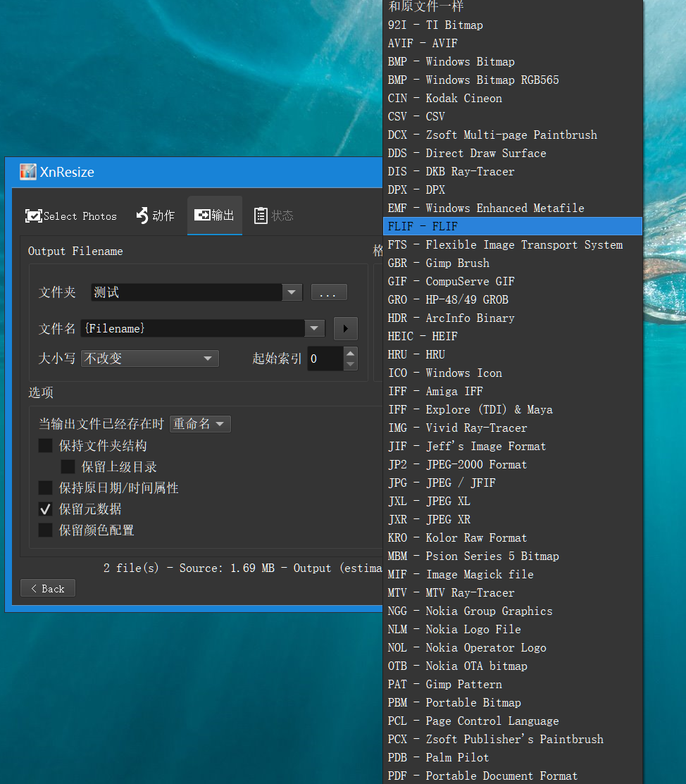Choose 92I - TI Bitmap format

[x=513, y=25]
